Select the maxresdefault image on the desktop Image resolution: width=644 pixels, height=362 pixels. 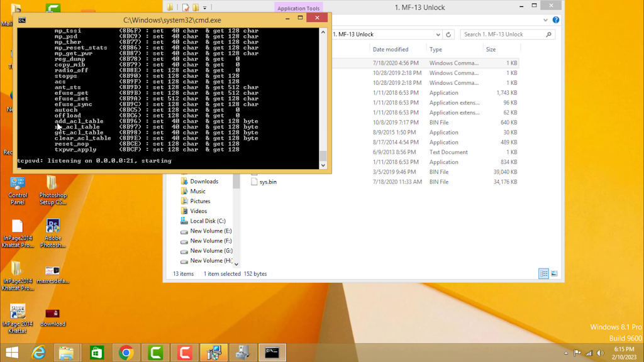click(x=53, y=274)
